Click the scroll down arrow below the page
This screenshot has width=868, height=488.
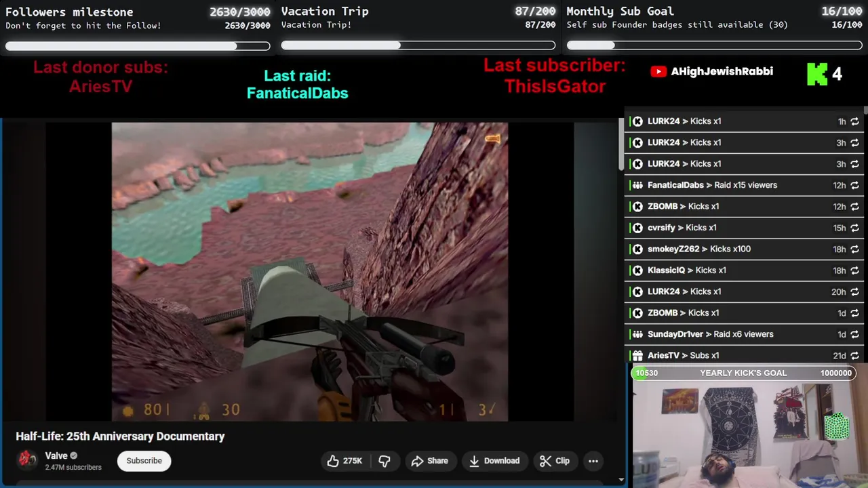point(621,480)
